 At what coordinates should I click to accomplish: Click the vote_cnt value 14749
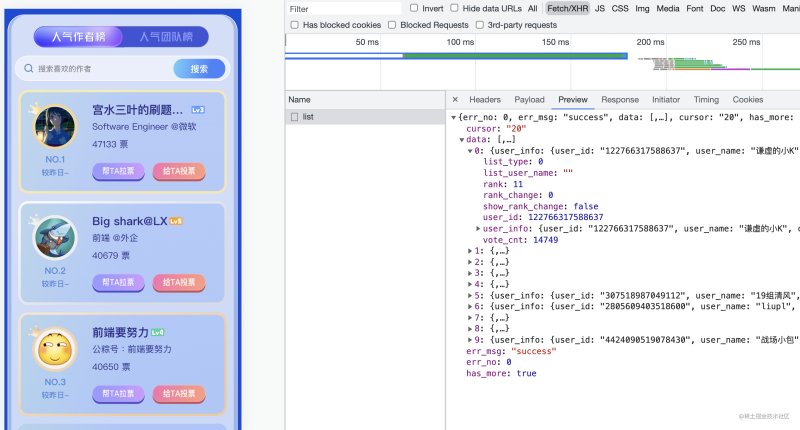click(545, 240)
